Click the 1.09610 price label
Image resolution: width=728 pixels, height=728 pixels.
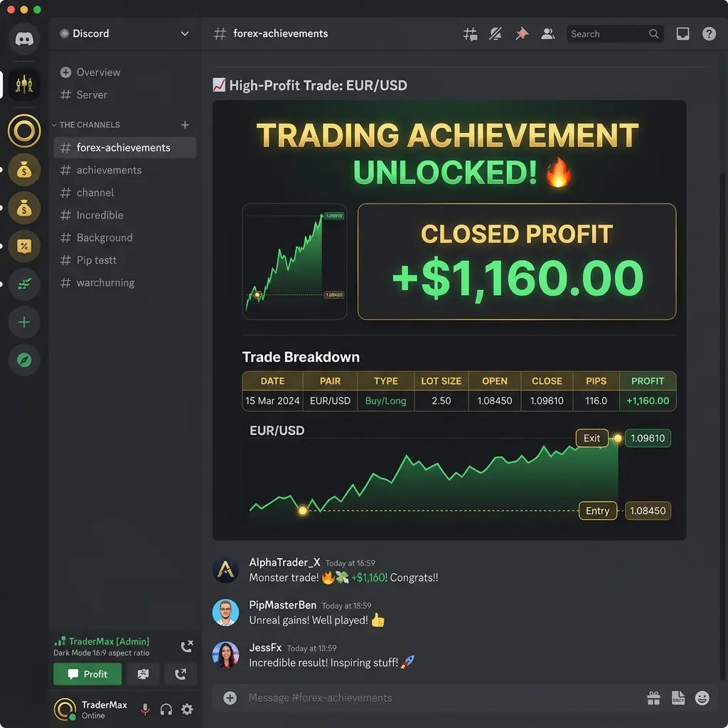[648, 438]
